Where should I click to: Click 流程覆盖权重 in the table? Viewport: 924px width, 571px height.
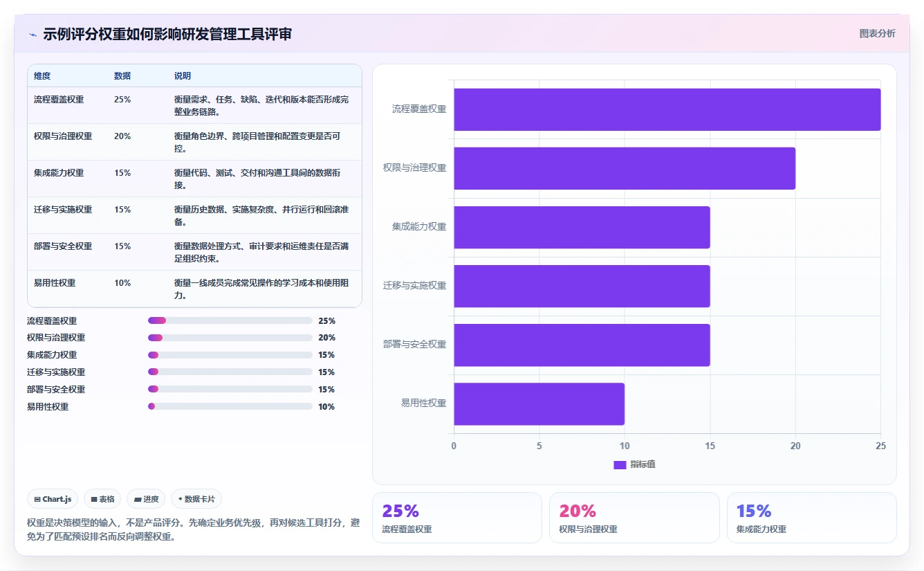pyautogui.click(x=59, y=100)
